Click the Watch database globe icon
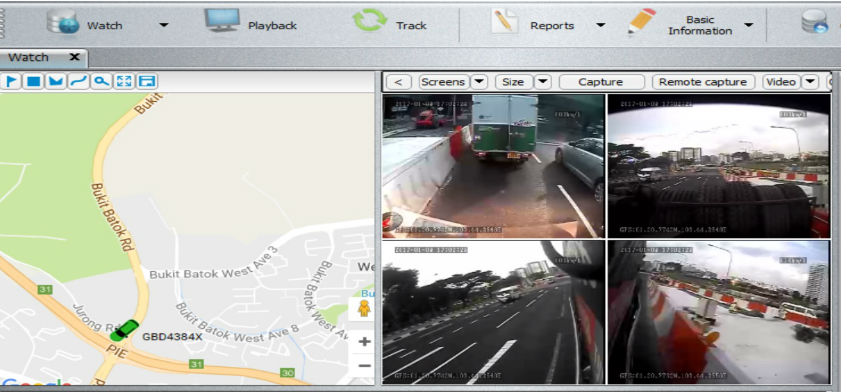 [x=63, y=22]
